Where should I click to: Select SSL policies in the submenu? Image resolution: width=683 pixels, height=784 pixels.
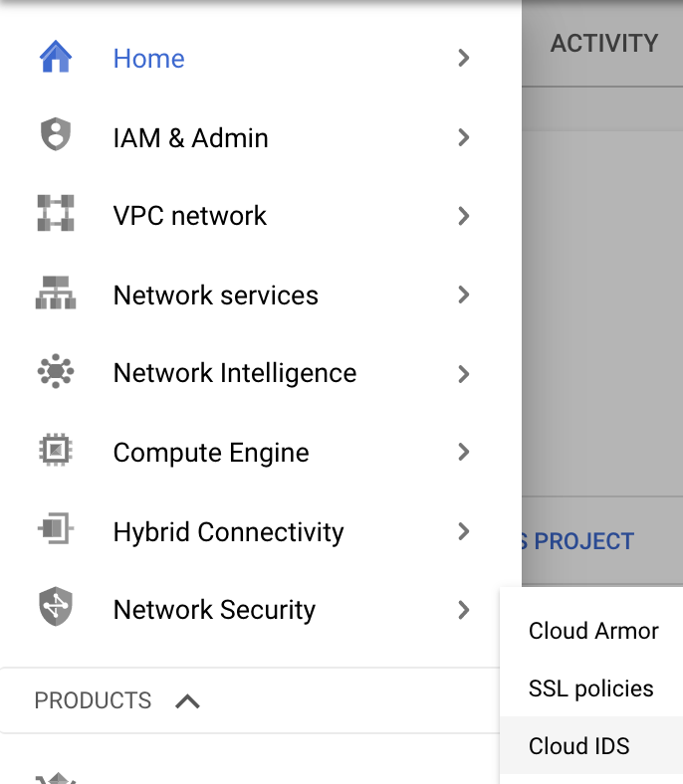tap(591, 688)
